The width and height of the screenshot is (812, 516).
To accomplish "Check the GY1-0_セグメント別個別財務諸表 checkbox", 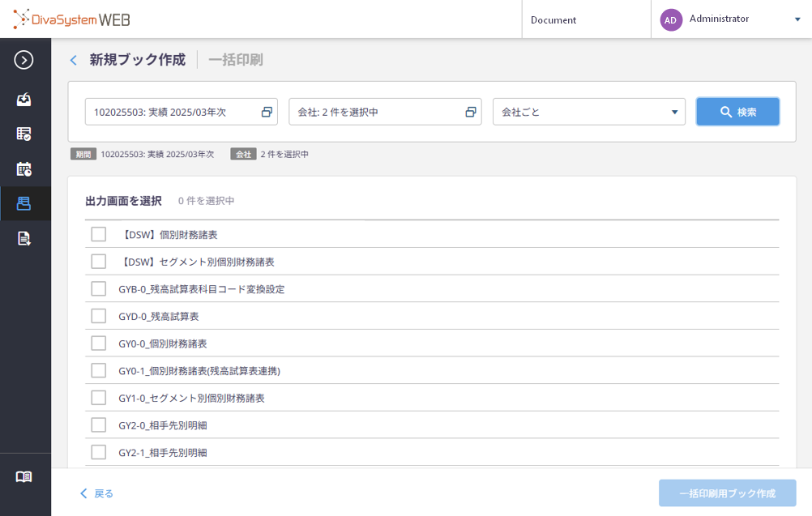I will coord(98,398).
